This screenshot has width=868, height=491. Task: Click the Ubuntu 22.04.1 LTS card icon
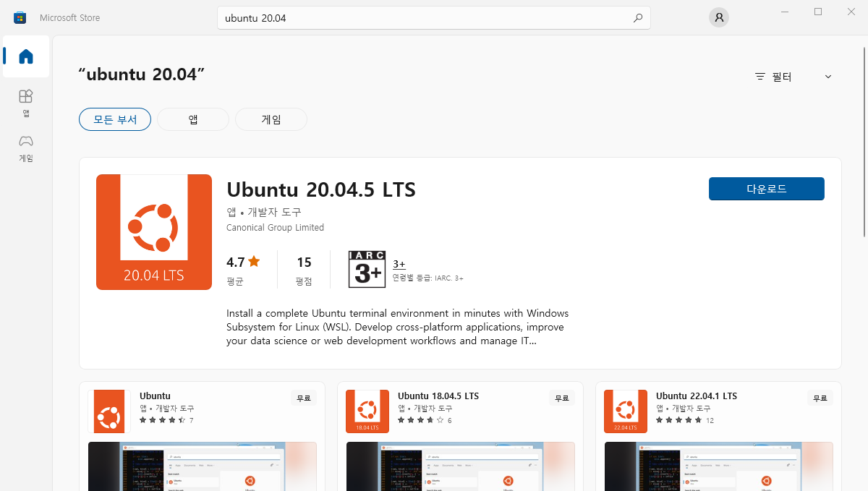pos(626,411)
